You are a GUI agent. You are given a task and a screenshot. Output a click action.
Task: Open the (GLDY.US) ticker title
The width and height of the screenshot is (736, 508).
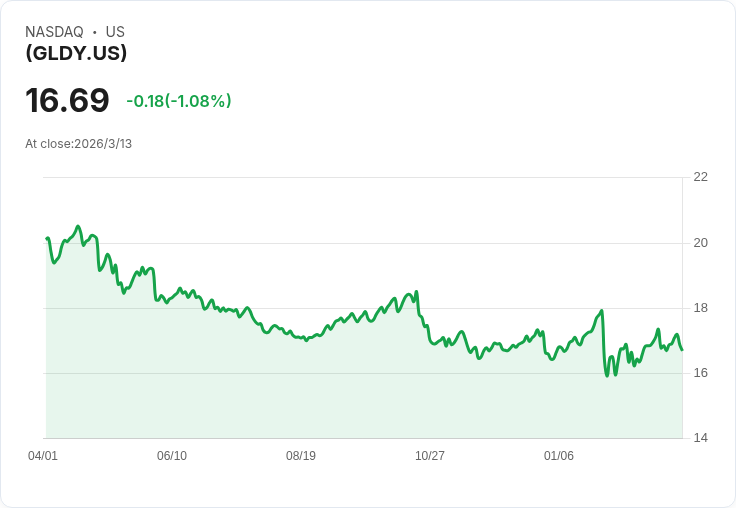coord(76,54)
